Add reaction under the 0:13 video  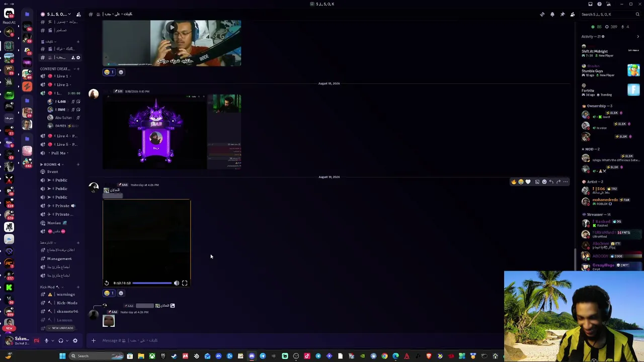click(x=121, y=293)
